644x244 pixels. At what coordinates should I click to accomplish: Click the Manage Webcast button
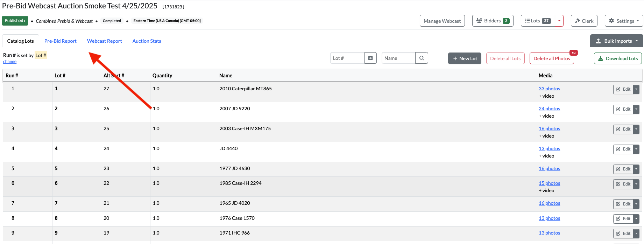[x=442, y=21]
